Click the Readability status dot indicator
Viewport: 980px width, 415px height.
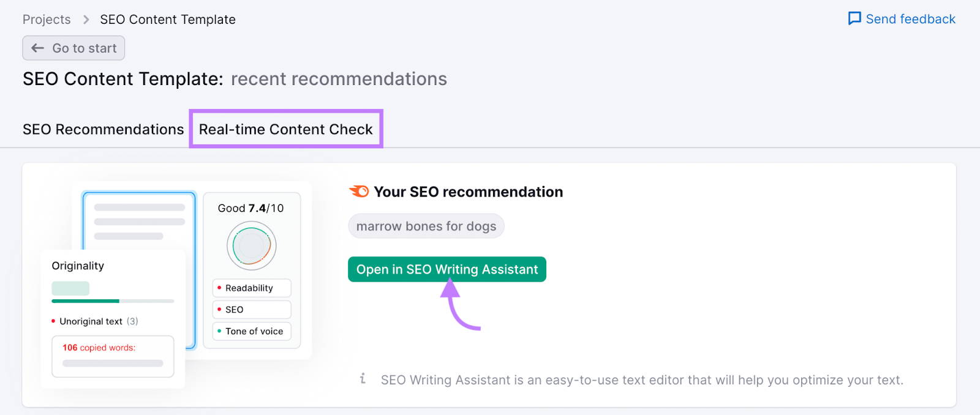coord(219,288)
